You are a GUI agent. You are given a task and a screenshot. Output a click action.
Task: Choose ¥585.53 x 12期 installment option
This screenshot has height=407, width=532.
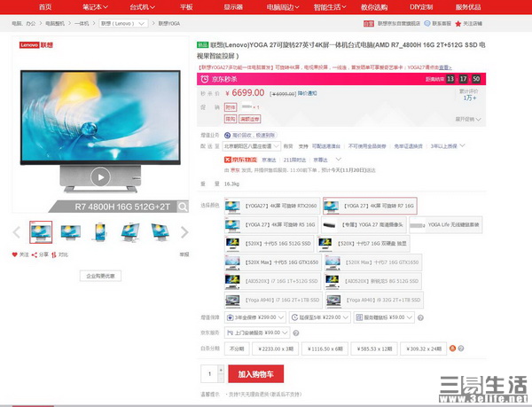click(x=374, y=348)
